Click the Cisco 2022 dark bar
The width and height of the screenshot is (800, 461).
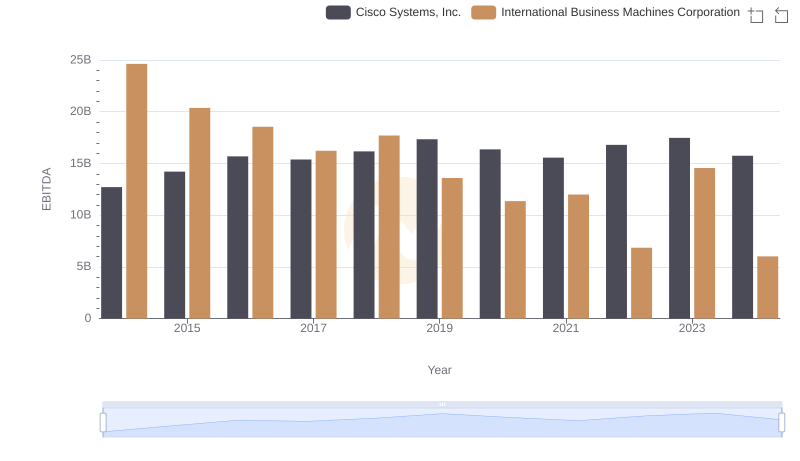[x=616, y=232]
